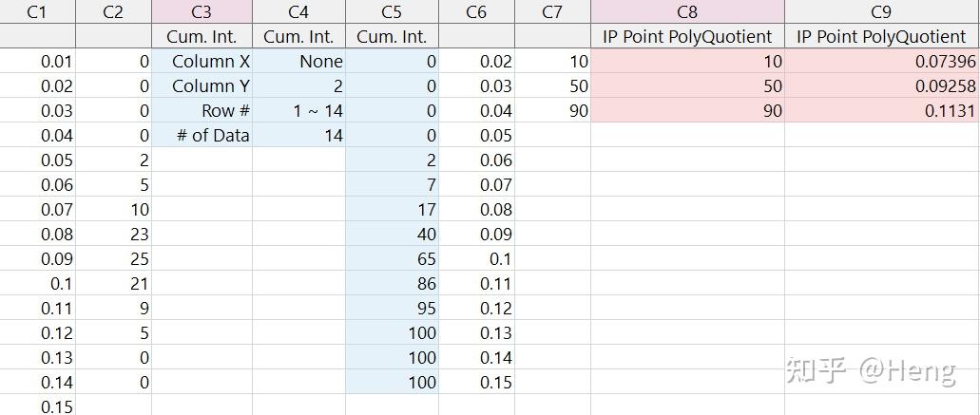Select the C2 column header
Viewport: 980px width, 415px height.
pos(113,12)
